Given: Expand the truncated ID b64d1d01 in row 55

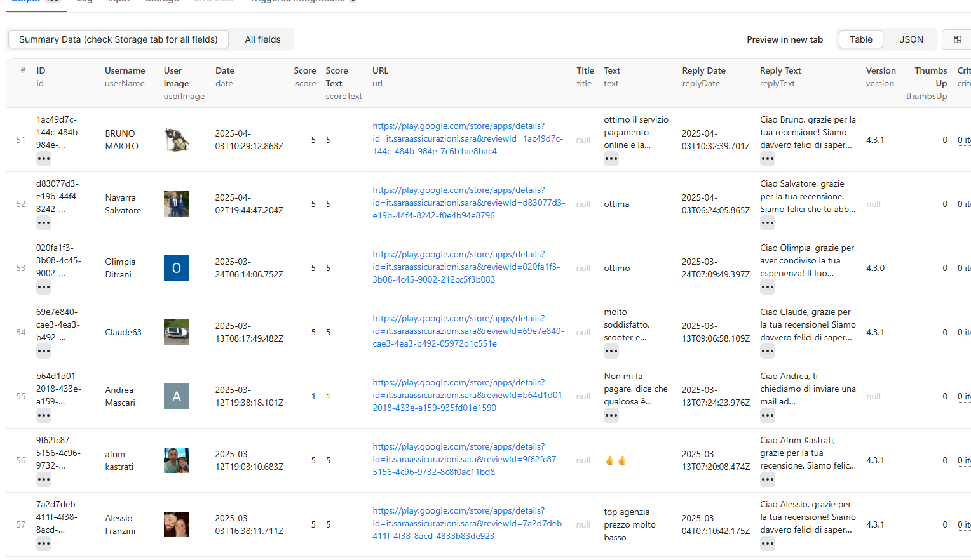Looking at the screenshot, I should point(44,415).
